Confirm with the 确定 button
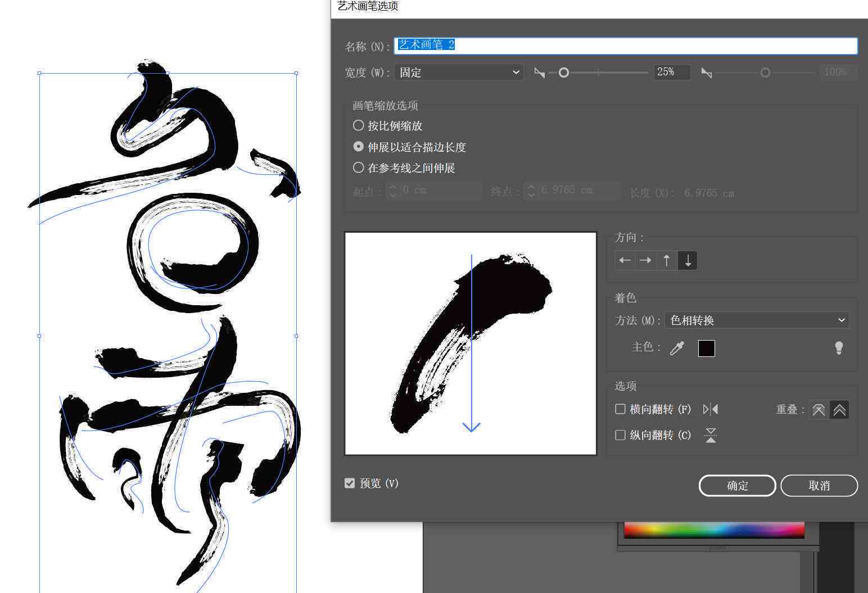Screen dimensions: 868x593 click(x=738, y=486)
